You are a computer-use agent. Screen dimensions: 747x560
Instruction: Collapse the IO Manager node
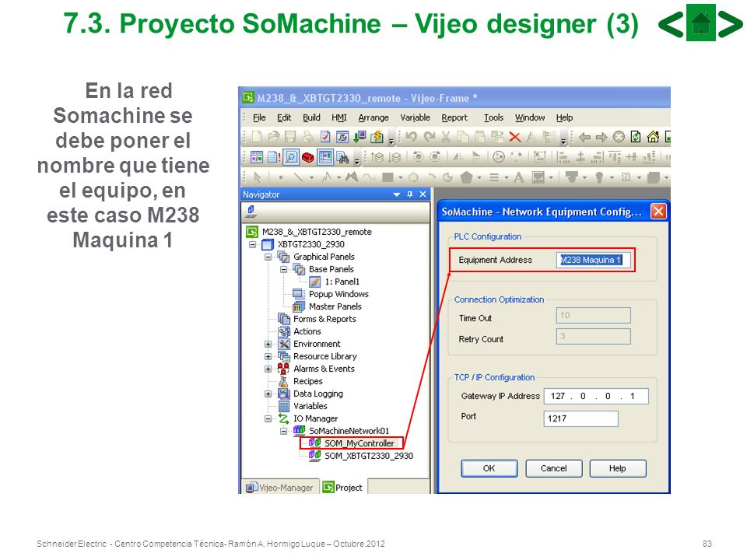(x=268, y=418)
